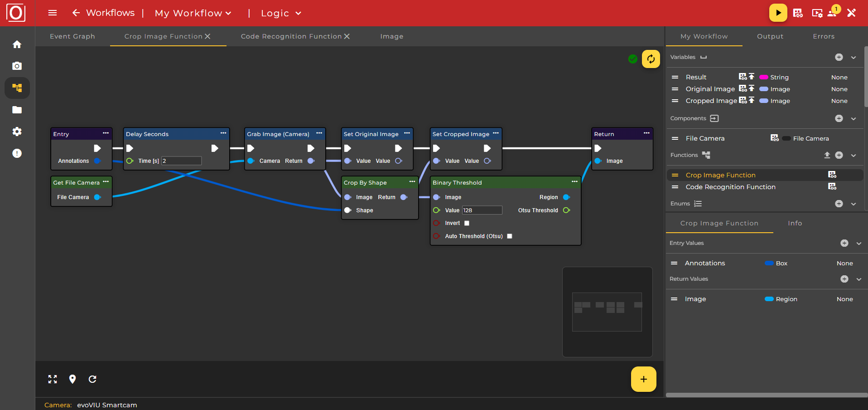
Task: Click the yellow add node plus button
Action: pos(643,379)
